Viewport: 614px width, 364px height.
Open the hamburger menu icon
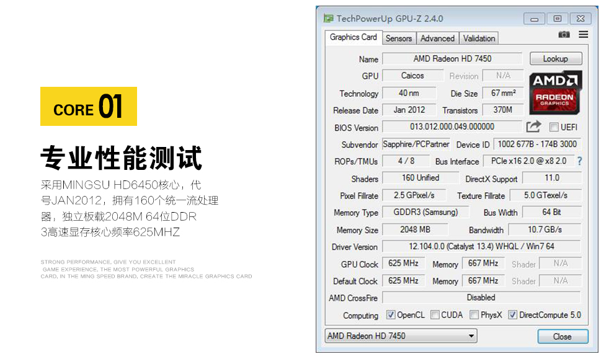tap(582, 35)
